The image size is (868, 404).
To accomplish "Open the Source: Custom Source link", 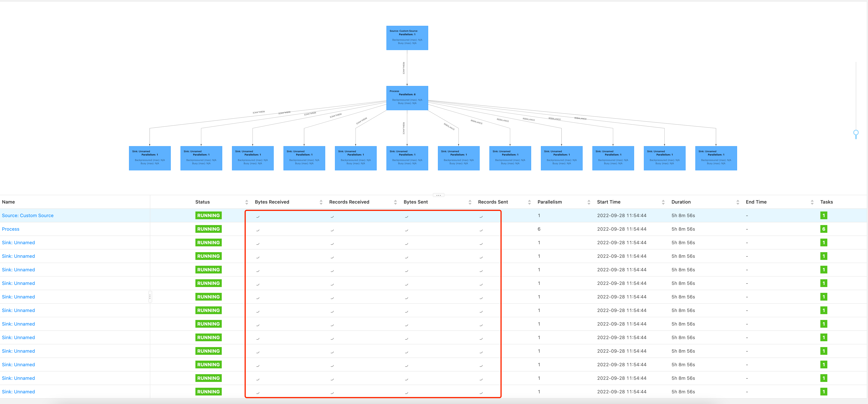I will click(28, 216).
